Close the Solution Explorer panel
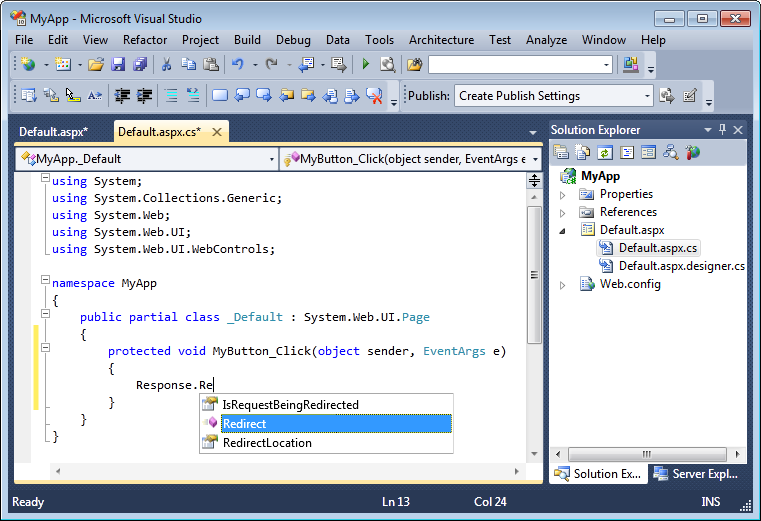 click(738, 130)
